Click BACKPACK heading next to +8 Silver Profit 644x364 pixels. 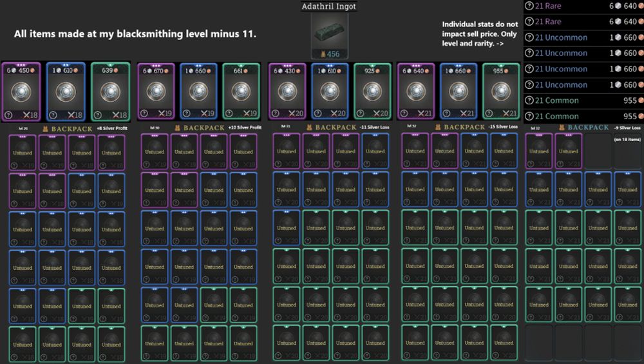tap(72, 129)
